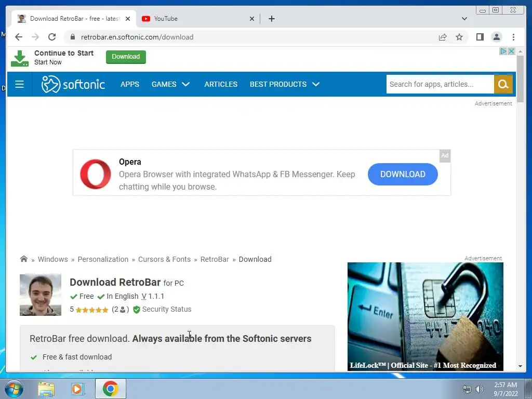Click the orange search magnifier button

click(503, 84)
